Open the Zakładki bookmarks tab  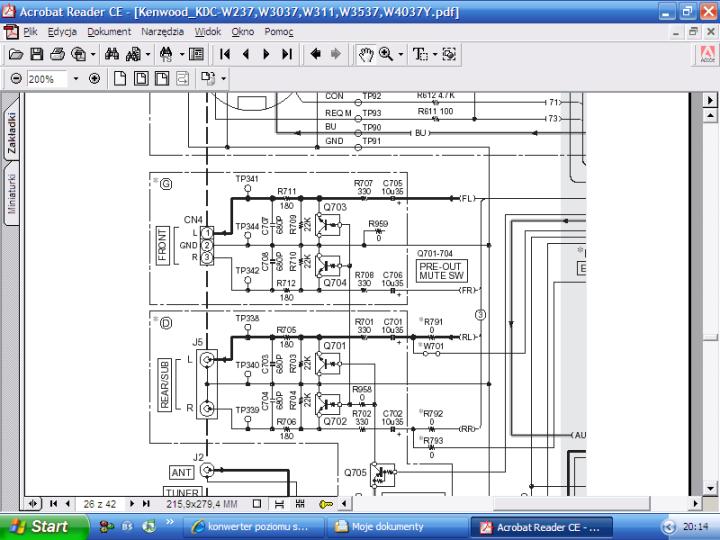coord(11,132)
